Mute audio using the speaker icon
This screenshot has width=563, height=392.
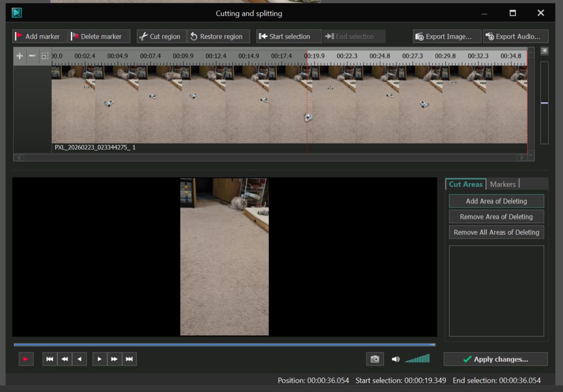pos(395,359)
